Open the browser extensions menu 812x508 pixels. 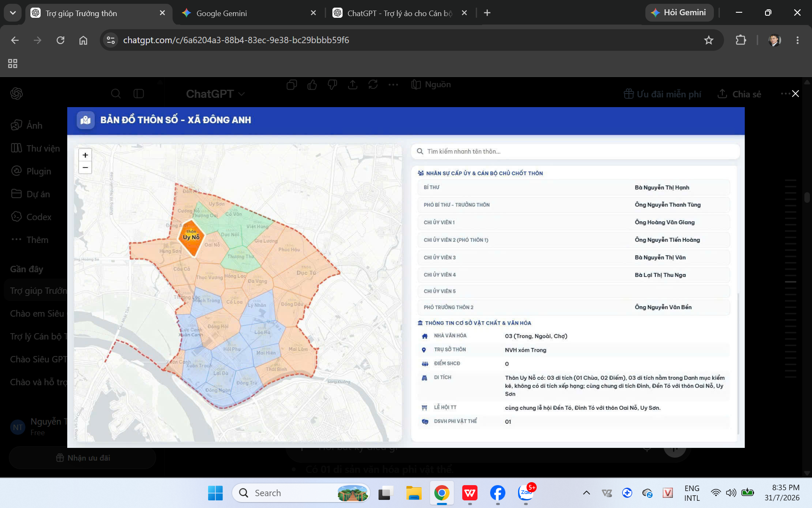741,40
